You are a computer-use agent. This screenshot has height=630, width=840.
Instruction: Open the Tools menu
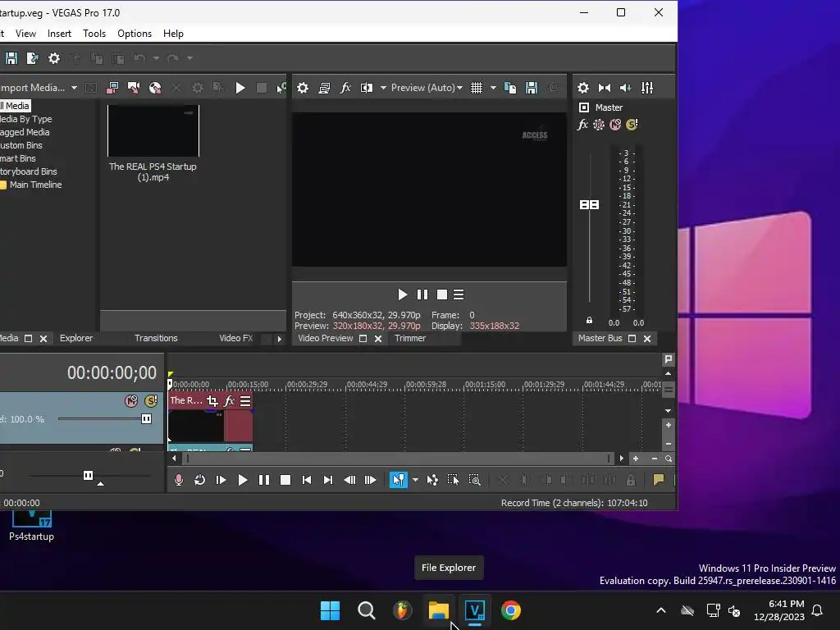(x=94, y=33)
